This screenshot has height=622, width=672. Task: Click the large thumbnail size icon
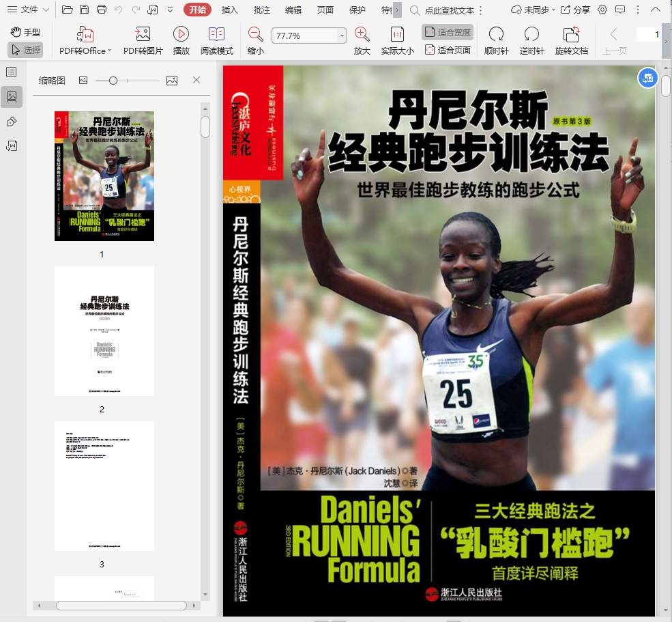click(172, 80)
